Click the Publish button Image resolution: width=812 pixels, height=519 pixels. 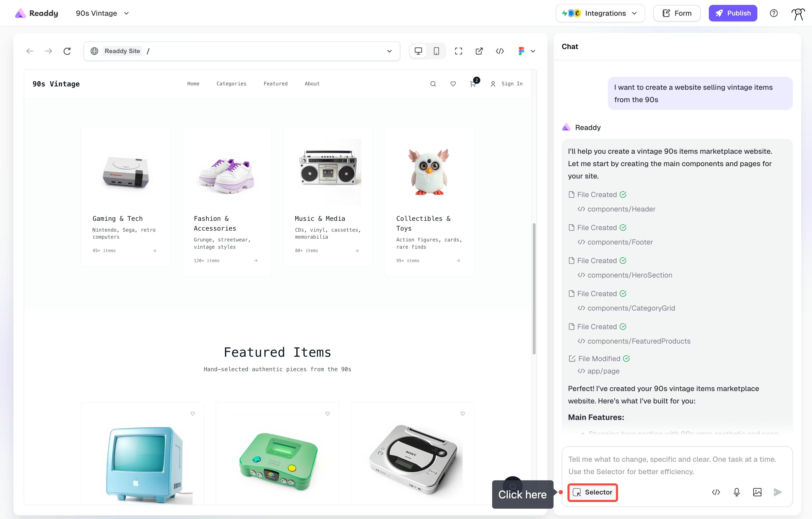[732, 13]
